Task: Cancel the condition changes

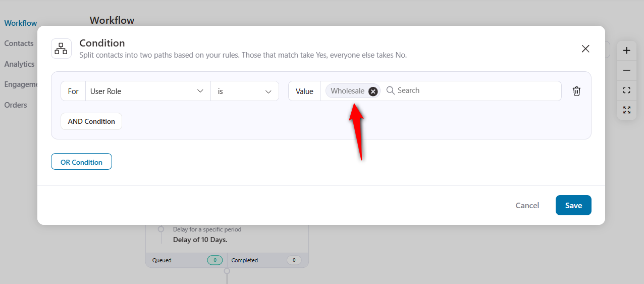Action: point(527,205)
